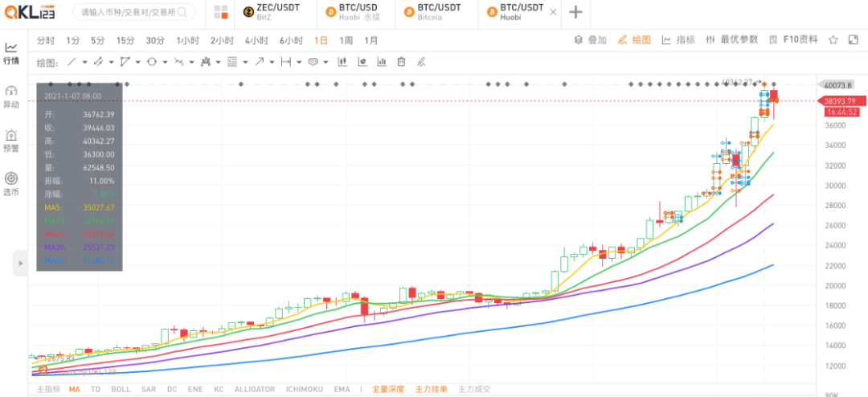Select the 4小时 timeframe

coord(256,40)
